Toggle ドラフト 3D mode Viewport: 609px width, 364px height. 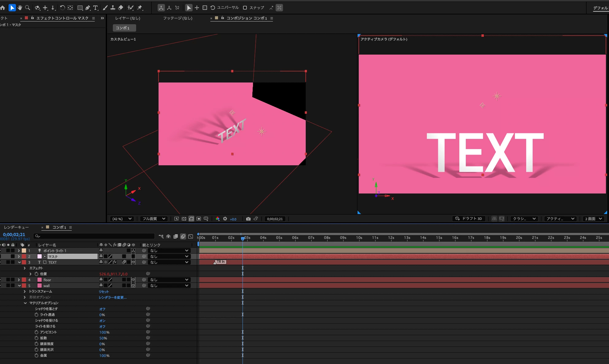click(x=469, y=219)
